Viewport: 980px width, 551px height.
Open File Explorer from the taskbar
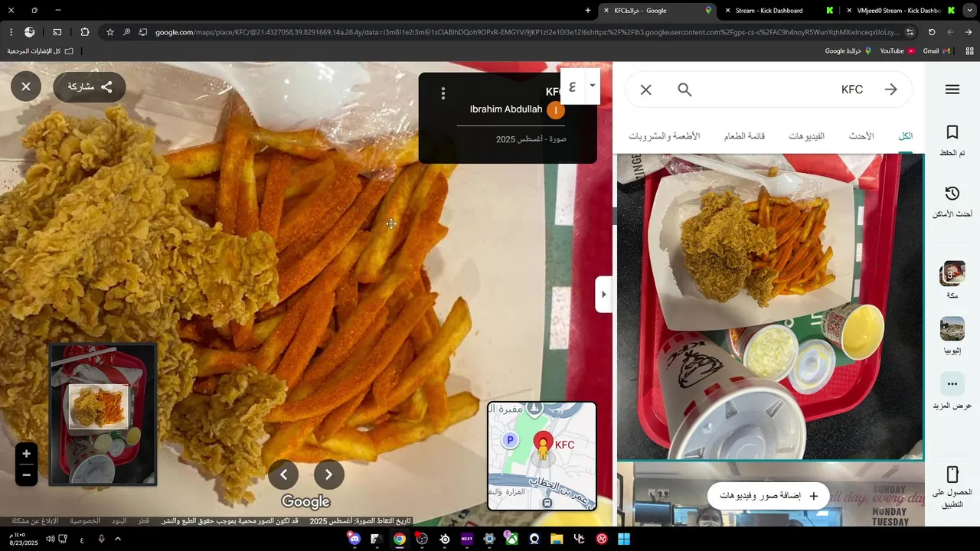(557, 539)
